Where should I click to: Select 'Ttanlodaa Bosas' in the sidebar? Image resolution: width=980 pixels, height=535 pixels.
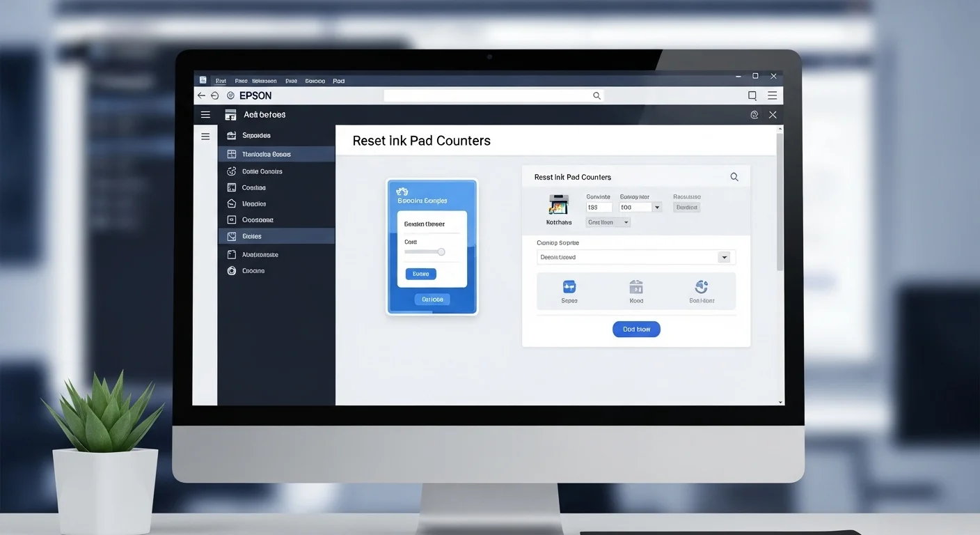pyautogui.click(x=276, y=154)
